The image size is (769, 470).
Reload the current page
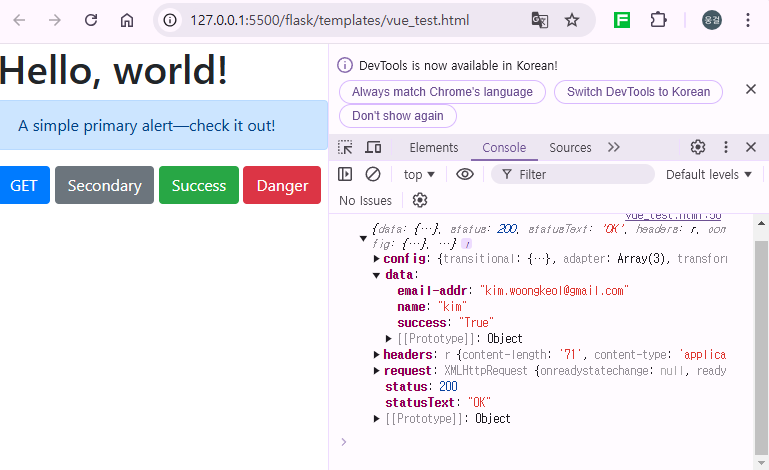click(x=91, y=20)
